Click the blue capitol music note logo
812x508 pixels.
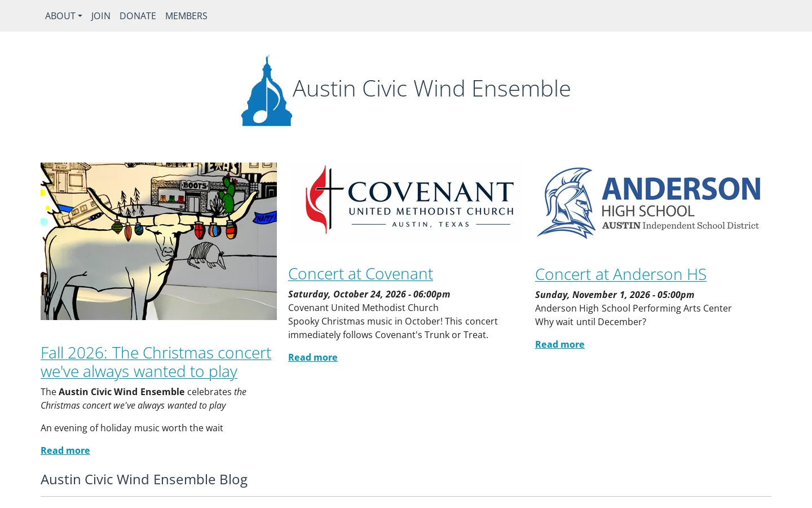(267, 90)
